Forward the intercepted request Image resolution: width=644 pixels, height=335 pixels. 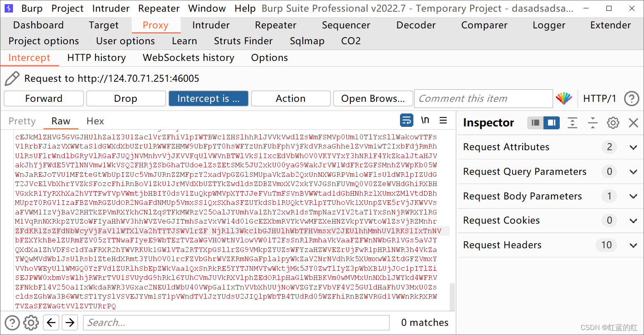[x=44, y=98]
